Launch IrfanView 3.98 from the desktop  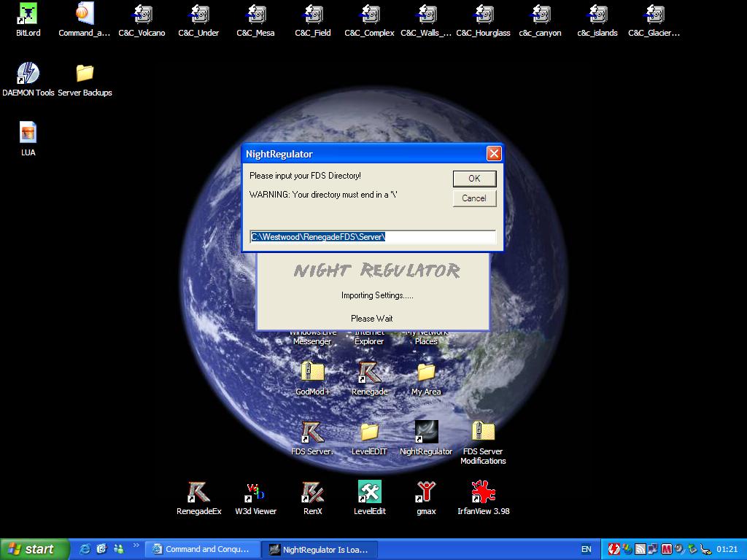pos(483,493)
